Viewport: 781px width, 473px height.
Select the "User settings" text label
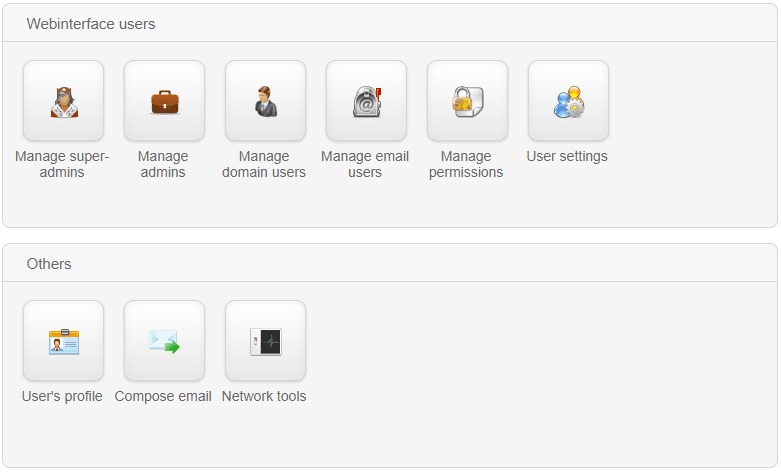pyautogui.click(x=567, y=156)
